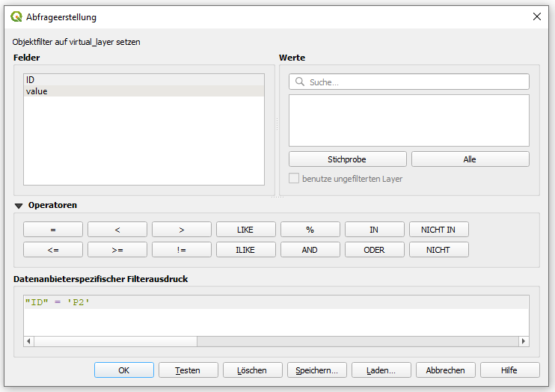This screenshot has height=392, width=555.
Task: Toggle benutze ungefilterten Layer checkbox
Action: (x=294, y=179)
